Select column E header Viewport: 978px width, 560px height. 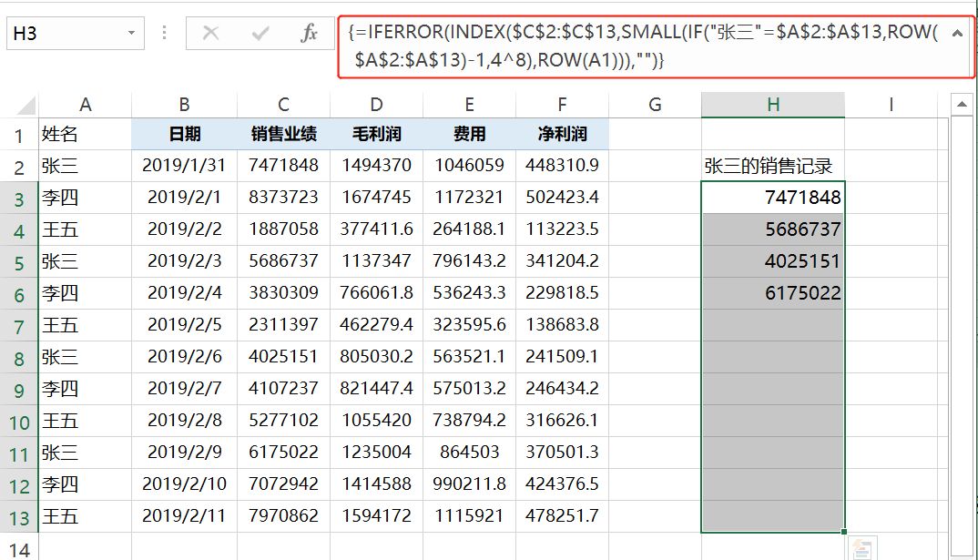pyautogui.click(x=470, y=105)
